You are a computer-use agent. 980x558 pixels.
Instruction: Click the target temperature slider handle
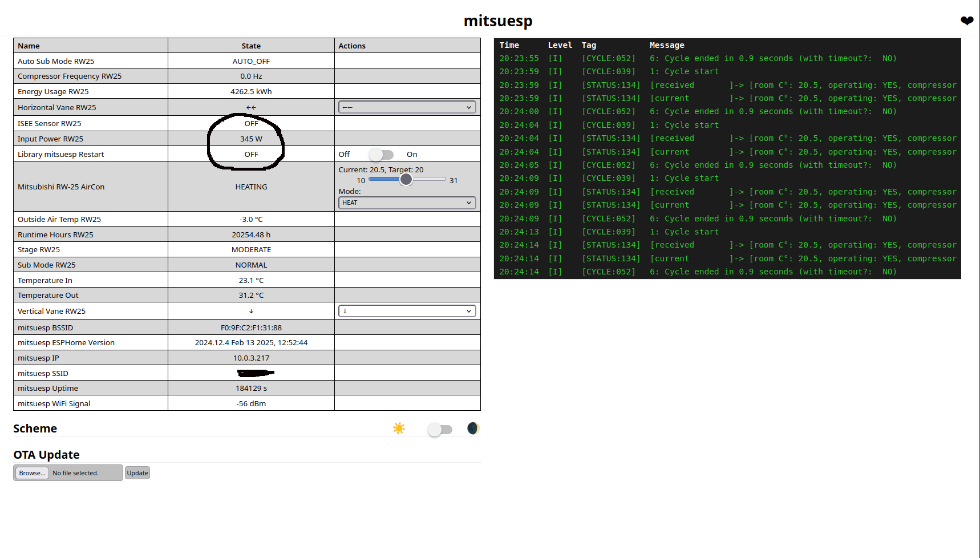pyautogui.click(x=406, y=179)
